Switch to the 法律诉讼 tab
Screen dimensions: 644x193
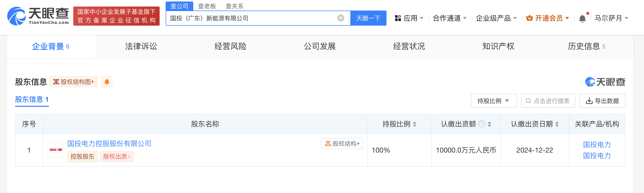tap(141, 46)
